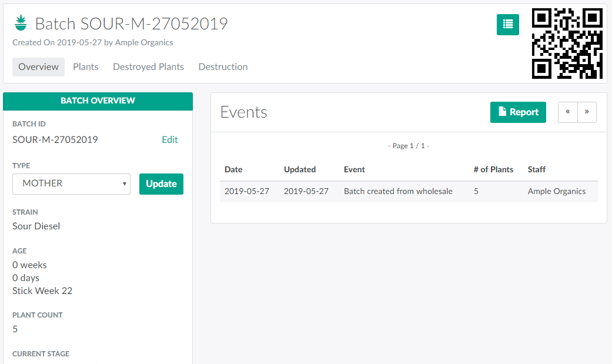Click the green list icon button
This screenshot has width=612, height=364.
coord(507,25)
